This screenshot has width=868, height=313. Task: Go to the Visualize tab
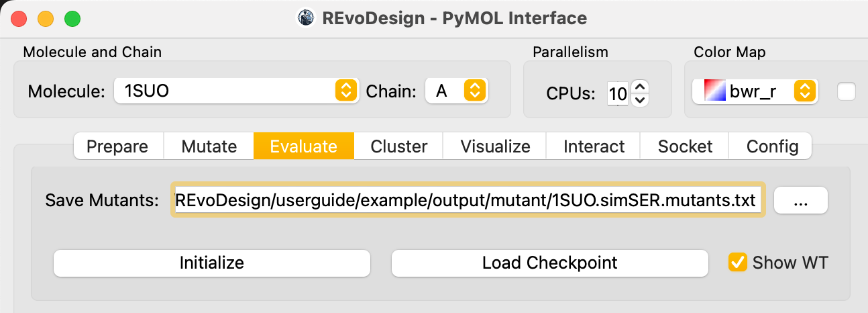click(495, 146)
